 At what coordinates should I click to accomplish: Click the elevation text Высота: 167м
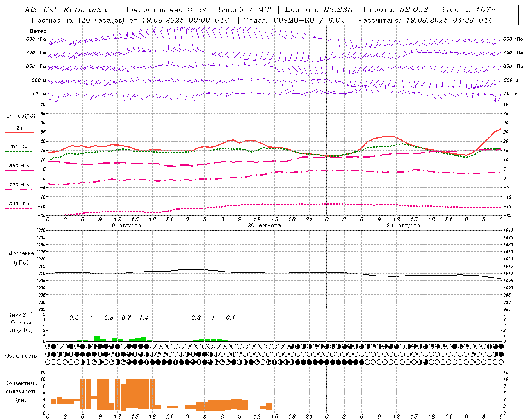click(x=468, y=10)
